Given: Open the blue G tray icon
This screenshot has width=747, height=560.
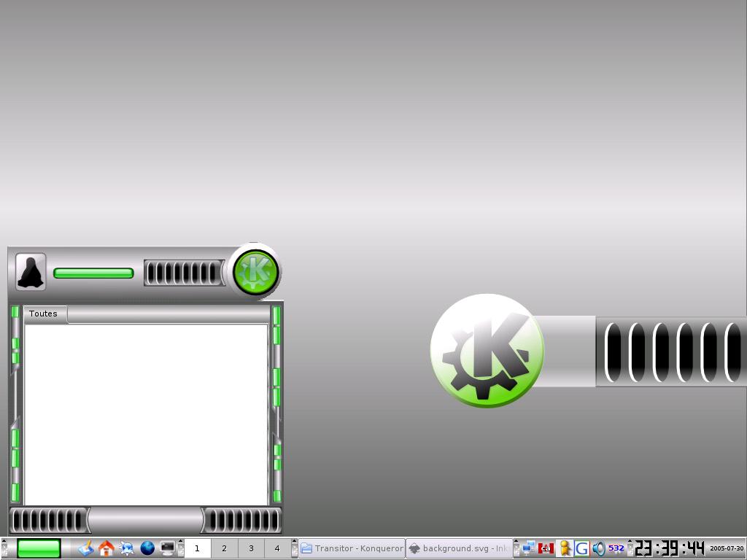Looking at the screenshot, I should click(581, 548).
